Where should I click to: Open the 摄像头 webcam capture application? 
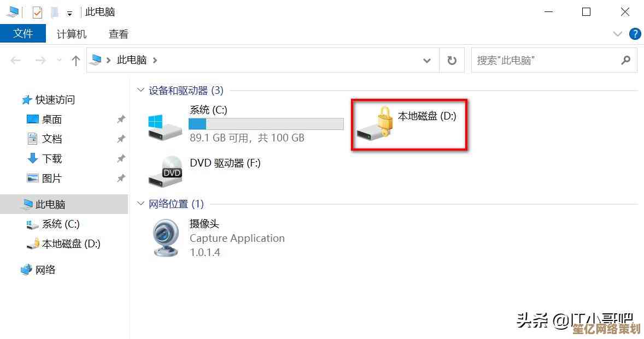166,237
